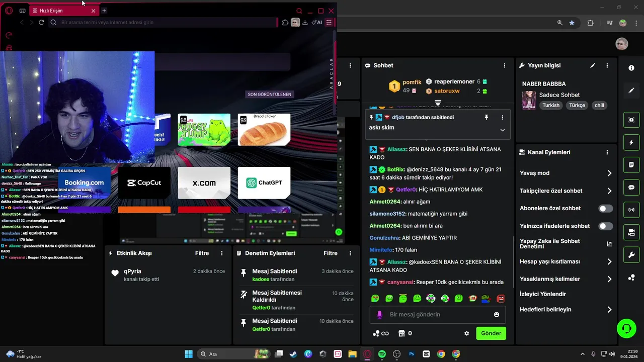
Task: Expand Yavaş mod options
Action: (x=609, y=173)
